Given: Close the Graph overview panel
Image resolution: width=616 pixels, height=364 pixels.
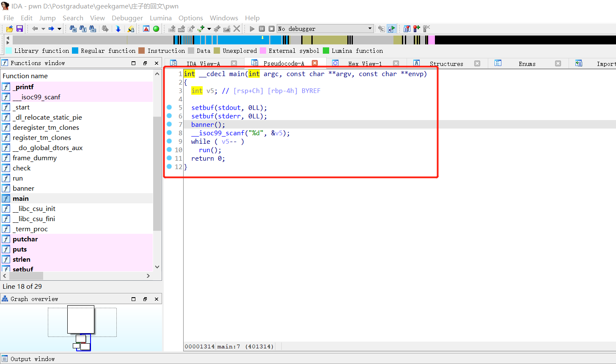Looking at the screenshot, I should pyautogui.click(x=156, y=299).
